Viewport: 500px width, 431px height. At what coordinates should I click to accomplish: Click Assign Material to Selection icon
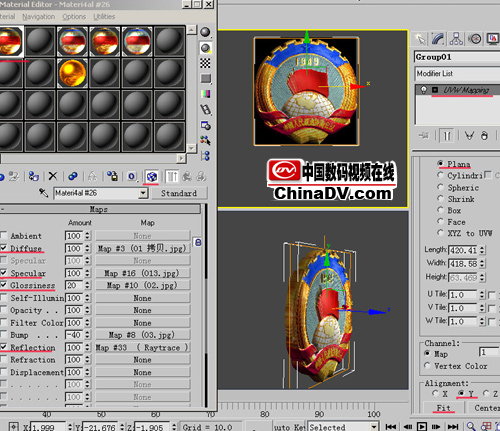(34, 176)
